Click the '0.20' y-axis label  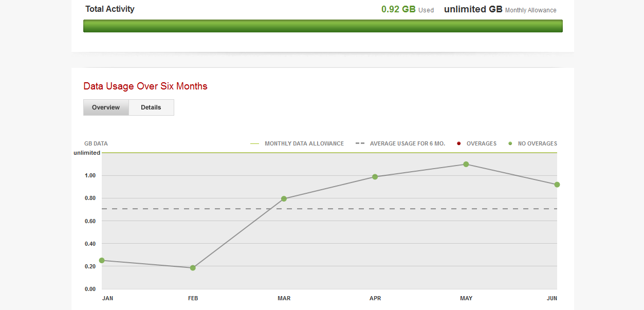coord(90,266)
